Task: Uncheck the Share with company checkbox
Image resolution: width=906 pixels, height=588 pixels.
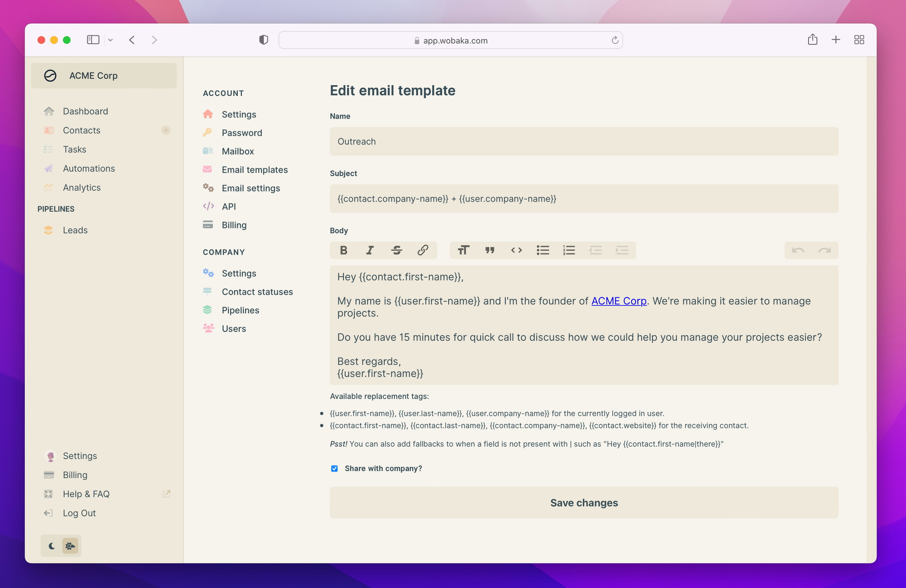Action: coord(334,468)
